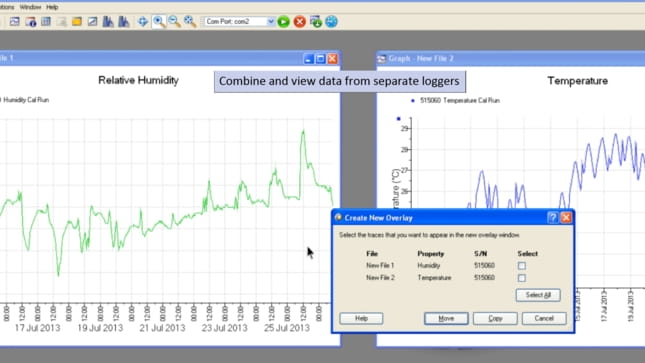
Task: Click the greyed-out document toolbar icon
Action: (x=62, y=21)
